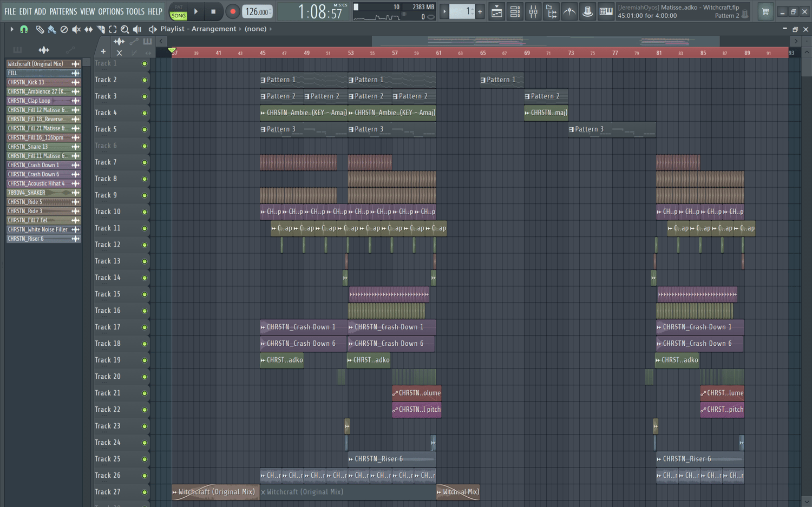Click the add track plus icon

(x=103, y=52)
